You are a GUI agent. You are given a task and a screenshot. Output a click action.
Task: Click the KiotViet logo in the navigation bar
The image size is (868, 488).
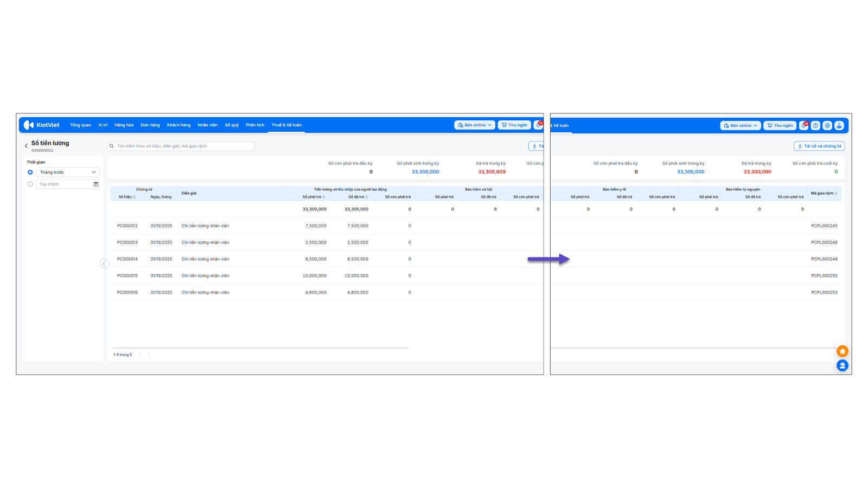(x=42, y=125)
